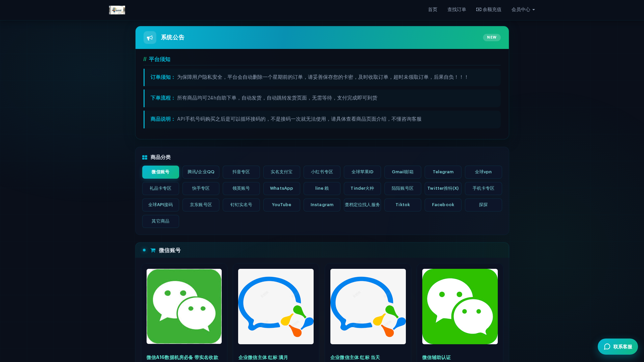The image size is (644, 362).
Task: Select the 探探 category
Action: click(x=483, y=205)
